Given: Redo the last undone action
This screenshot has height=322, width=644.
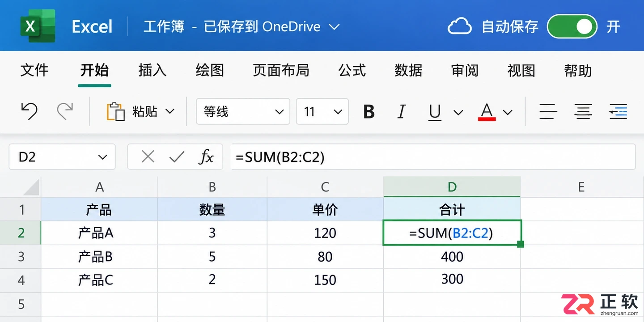Looking at the screenshot, I should tap(65, 111).
